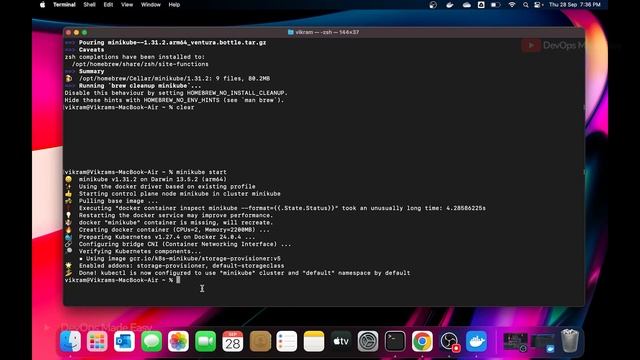Open Spotlight search in menu bar
The height and width of the screenshot is (360, 640).
coord(526,5)
